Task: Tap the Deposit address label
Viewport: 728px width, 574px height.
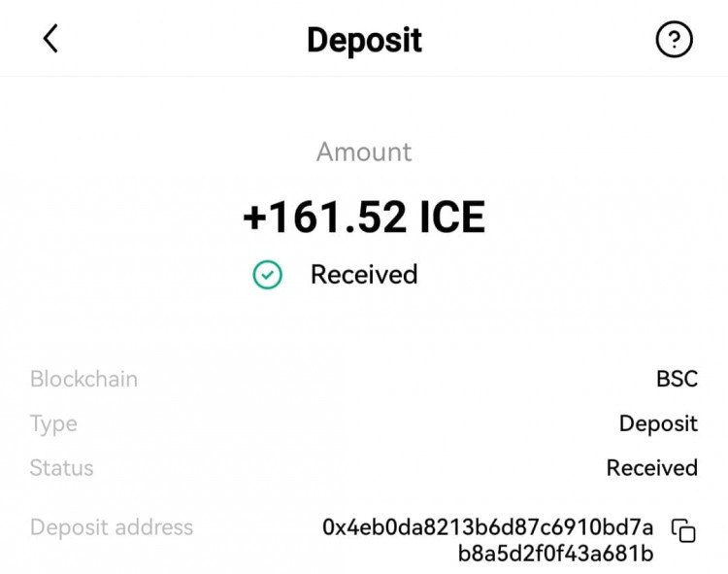Action: 112,527
